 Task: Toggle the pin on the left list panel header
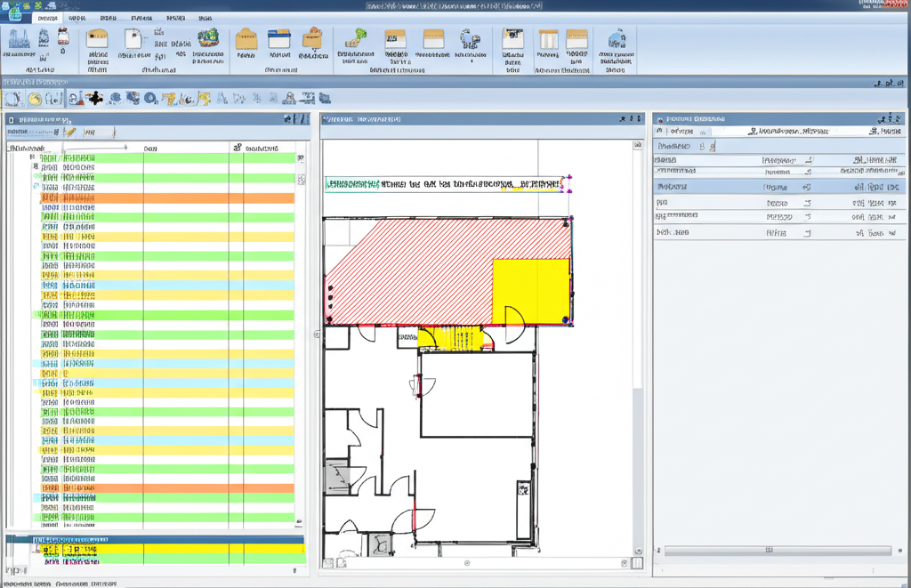coord(289,118)
